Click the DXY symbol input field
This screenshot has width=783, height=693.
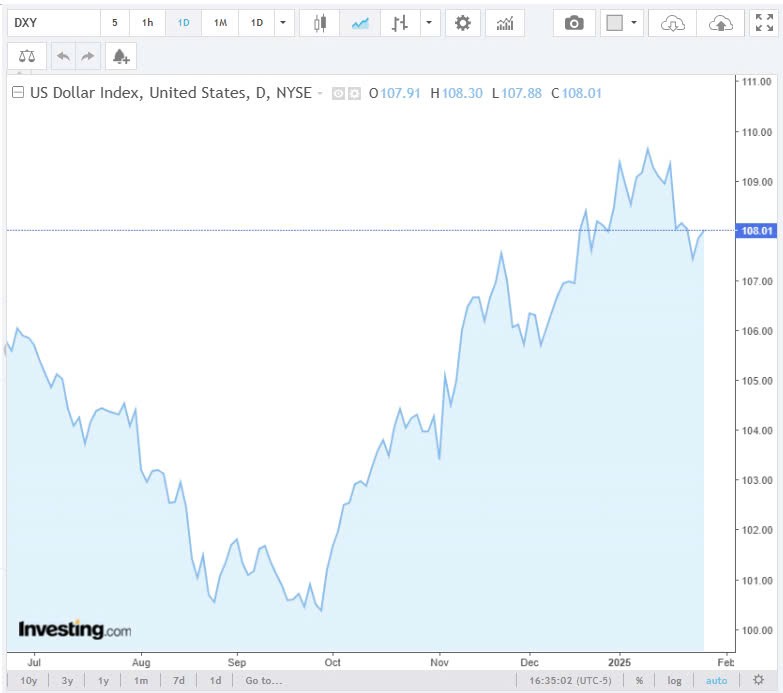click(54, 23)
